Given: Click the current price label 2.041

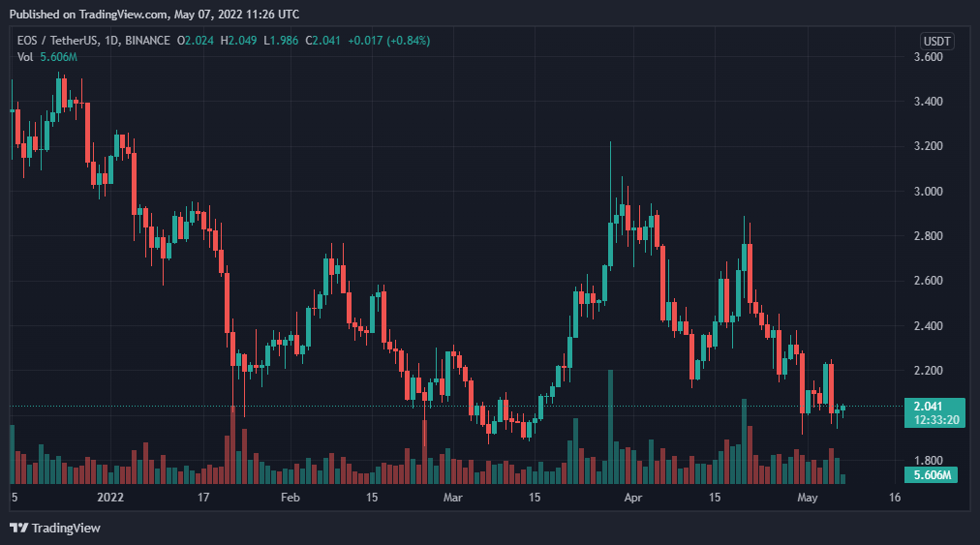Looking at the screenshot, I should (x=928, y=407).
